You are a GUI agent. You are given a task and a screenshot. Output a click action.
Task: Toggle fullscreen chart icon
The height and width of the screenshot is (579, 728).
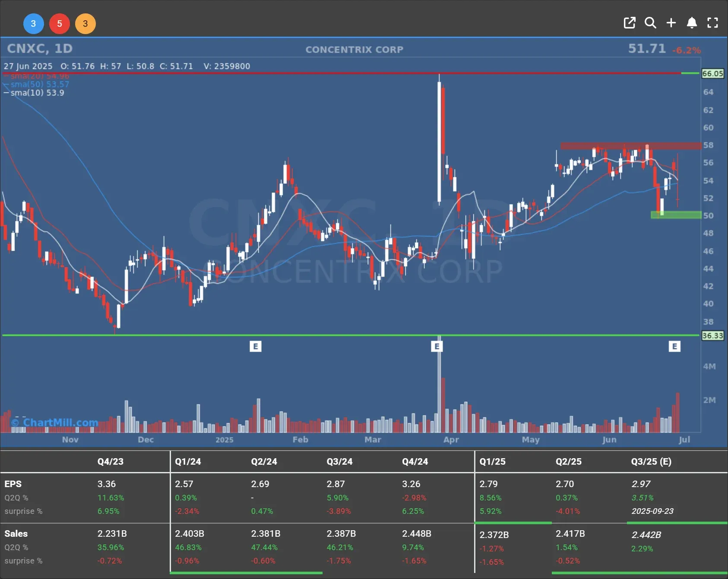point(712,23)
